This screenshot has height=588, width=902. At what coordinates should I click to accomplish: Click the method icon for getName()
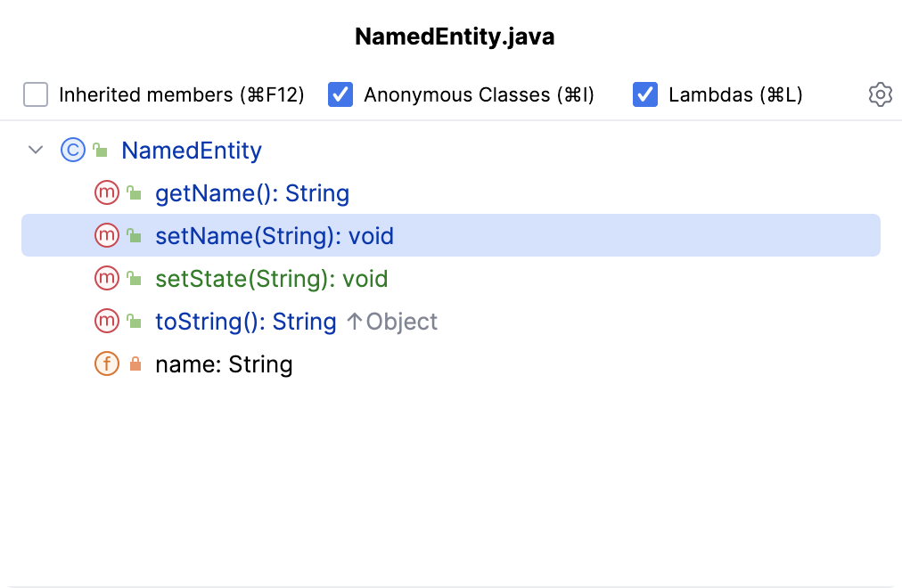pyautogui.click(x=106, y=192)
